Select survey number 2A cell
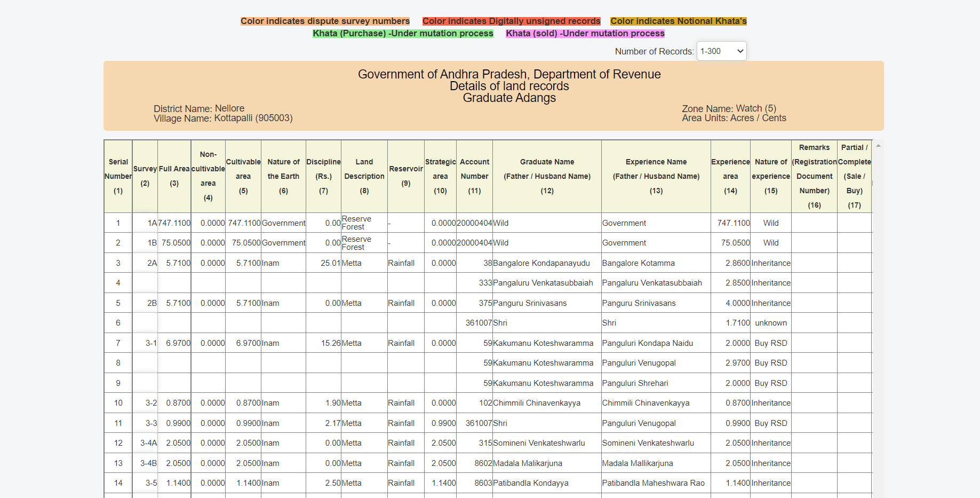This screenshot has width=980, height=498. click(151, 263)
